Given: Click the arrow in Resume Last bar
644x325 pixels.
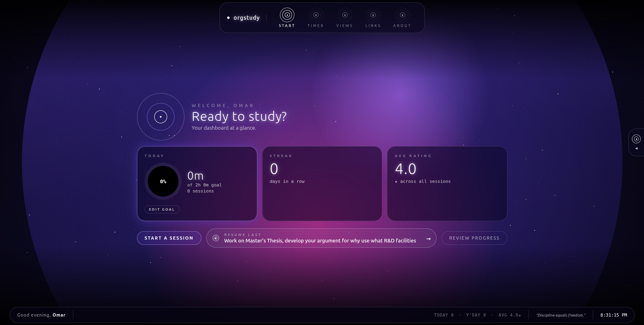Looking at the screenshot, I should pyautogui.click(x=429, y=239).
